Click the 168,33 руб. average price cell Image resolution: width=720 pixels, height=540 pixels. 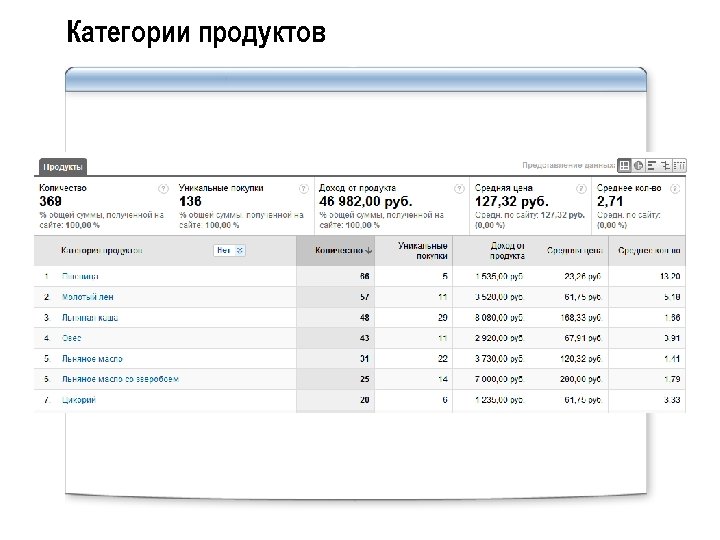[x=581, y=318]
